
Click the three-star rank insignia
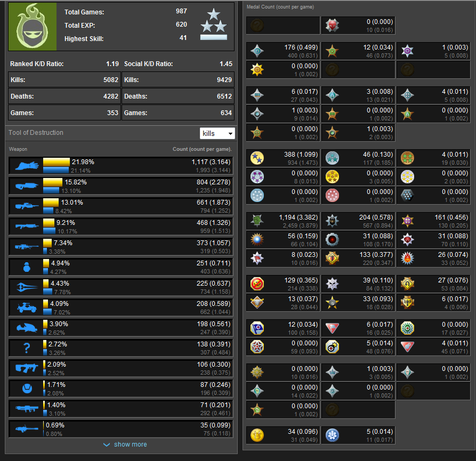[214, 25]
